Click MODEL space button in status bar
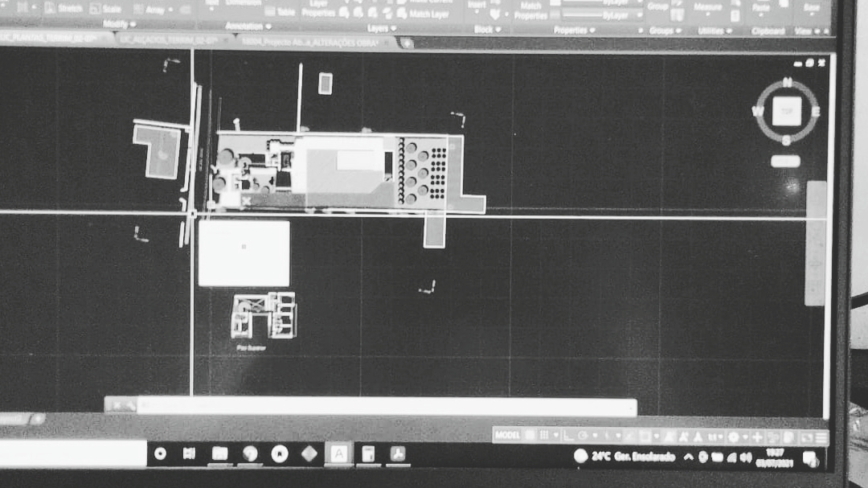 (508, 435)
